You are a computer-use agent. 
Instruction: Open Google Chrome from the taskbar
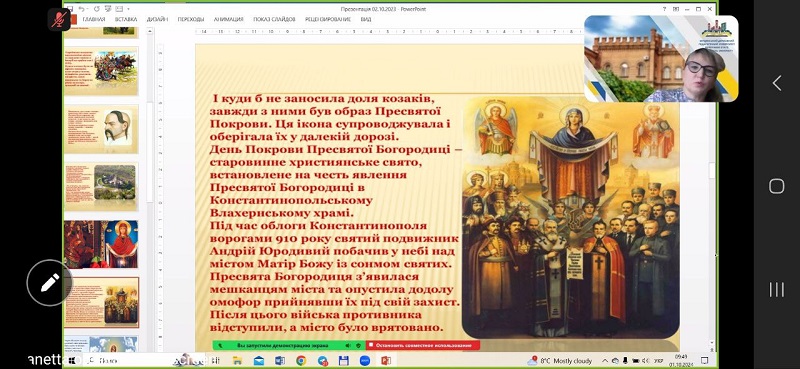301,361
